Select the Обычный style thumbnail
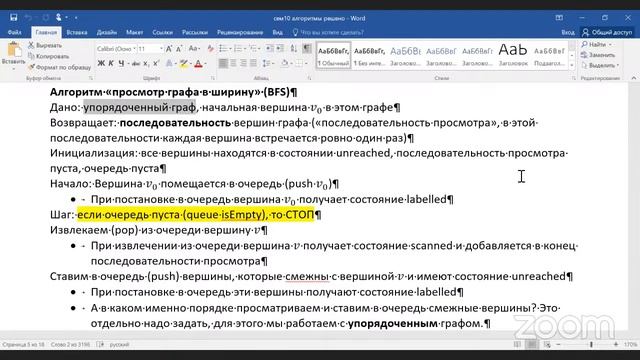The width and height of the screenshot is (640, 360). [x=333, y=55]
